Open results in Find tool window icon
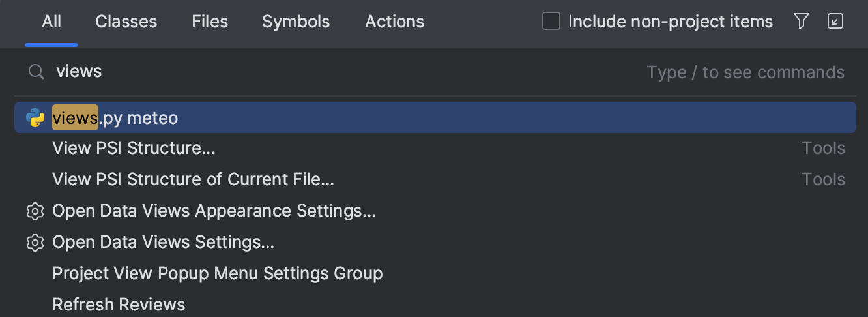Image resolution: width=868 pixels, height=317 pixels. pos(835,22)
